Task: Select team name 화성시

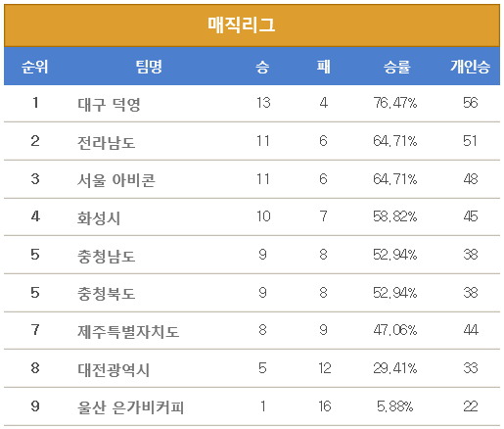Action: (99, 217)
